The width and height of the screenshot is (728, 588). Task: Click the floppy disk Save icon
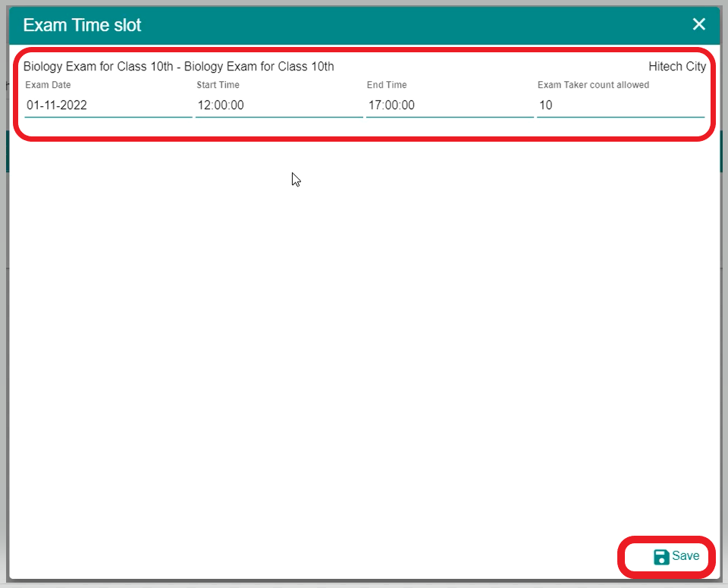click(x=659, y=555)
